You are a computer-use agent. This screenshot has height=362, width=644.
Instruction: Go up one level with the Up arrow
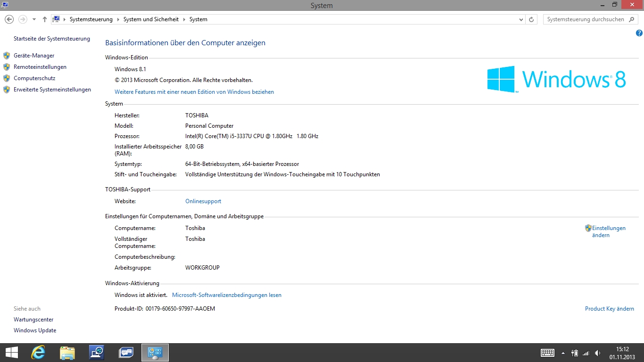tap(44, 19)
